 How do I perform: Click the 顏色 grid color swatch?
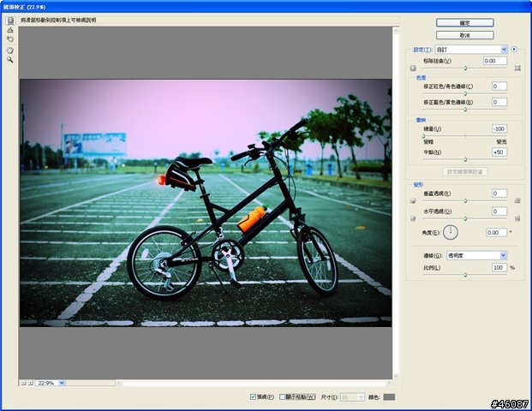click(x=389, y=397)
